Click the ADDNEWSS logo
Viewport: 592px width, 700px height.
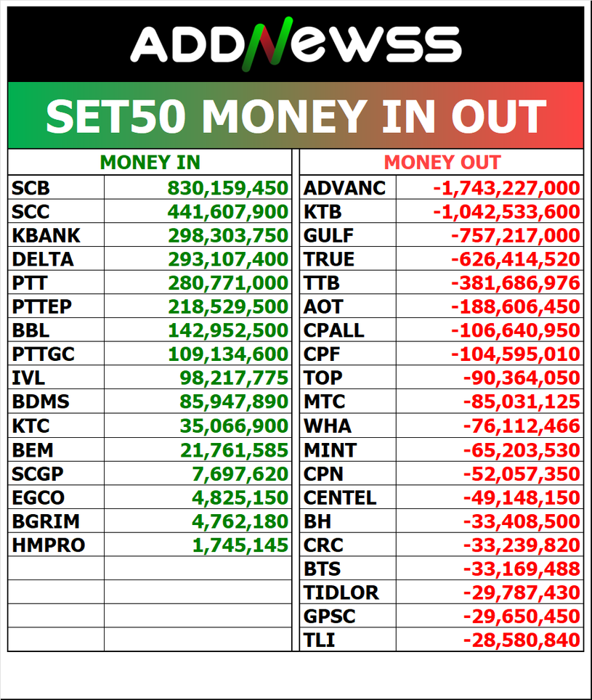(296, 44)
